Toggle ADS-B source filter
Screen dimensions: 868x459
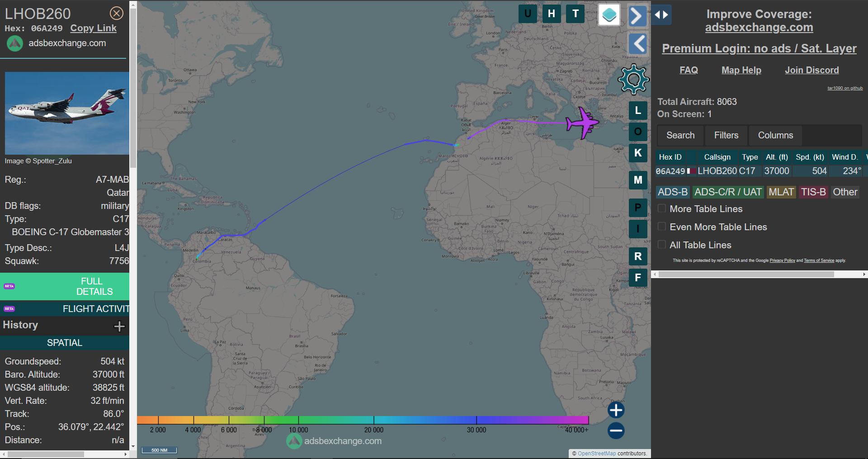(673, 192)
